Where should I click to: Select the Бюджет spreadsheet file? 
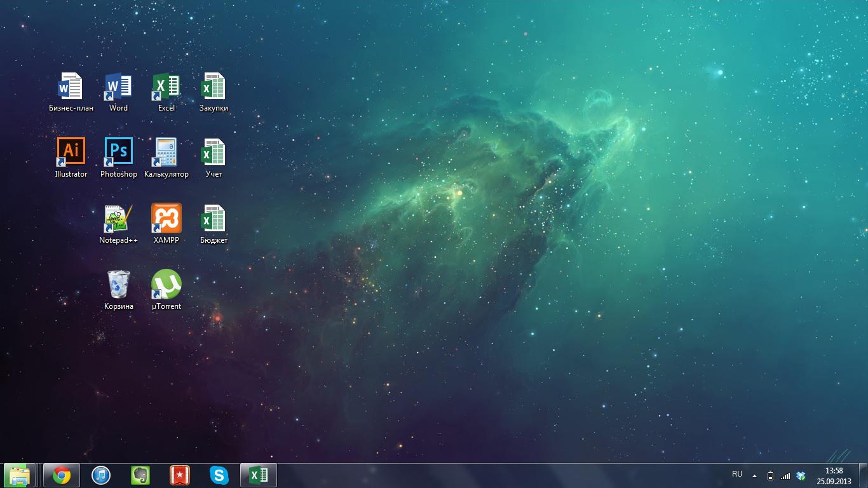[x=214, y=224]
